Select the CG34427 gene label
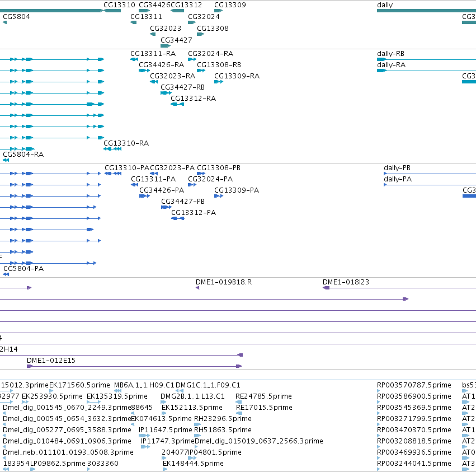The height and width of the screenshot is (472, 476). coord(176,40)
